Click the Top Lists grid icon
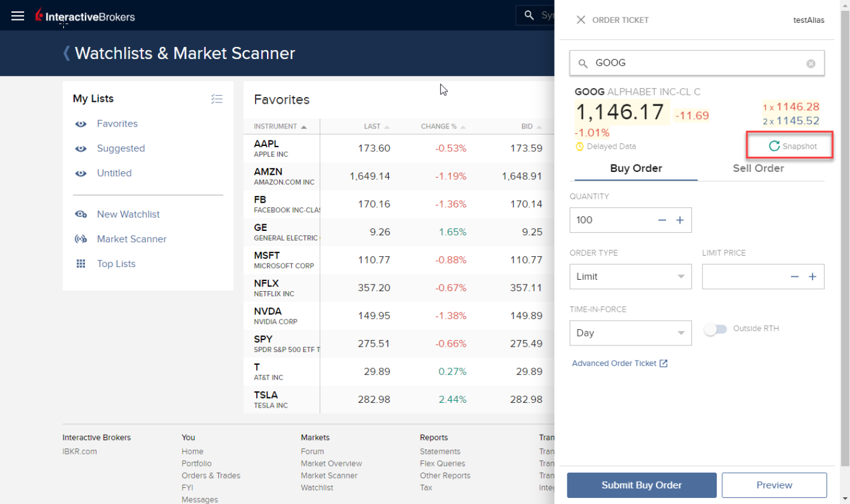The width and height of the screenshot is (850, 504). tap(81, 263)
